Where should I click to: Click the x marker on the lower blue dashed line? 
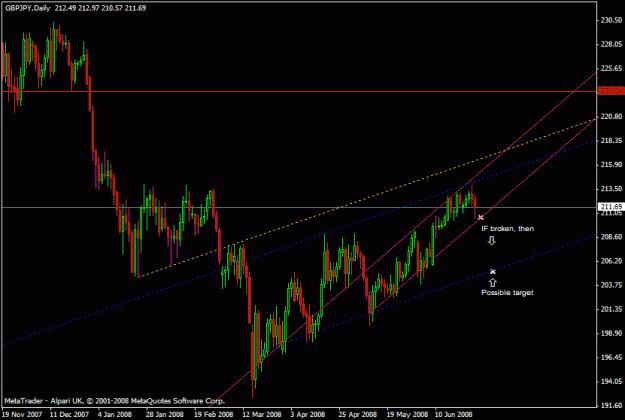pyautogui.click(x=493, y=272)
